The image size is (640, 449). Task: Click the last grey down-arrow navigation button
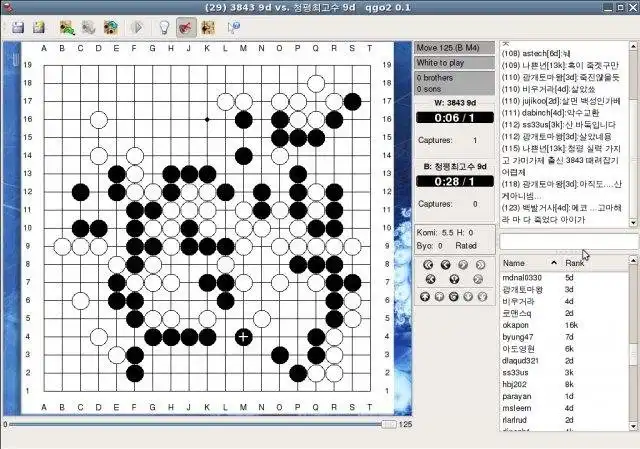[482, 297]
